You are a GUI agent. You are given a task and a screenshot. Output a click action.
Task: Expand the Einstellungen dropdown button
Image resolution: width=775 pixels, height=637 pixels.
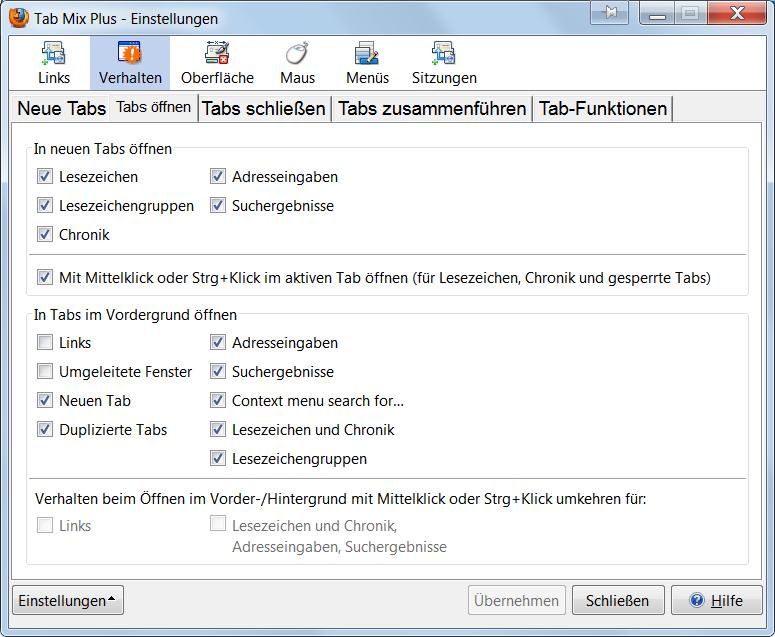68,600
